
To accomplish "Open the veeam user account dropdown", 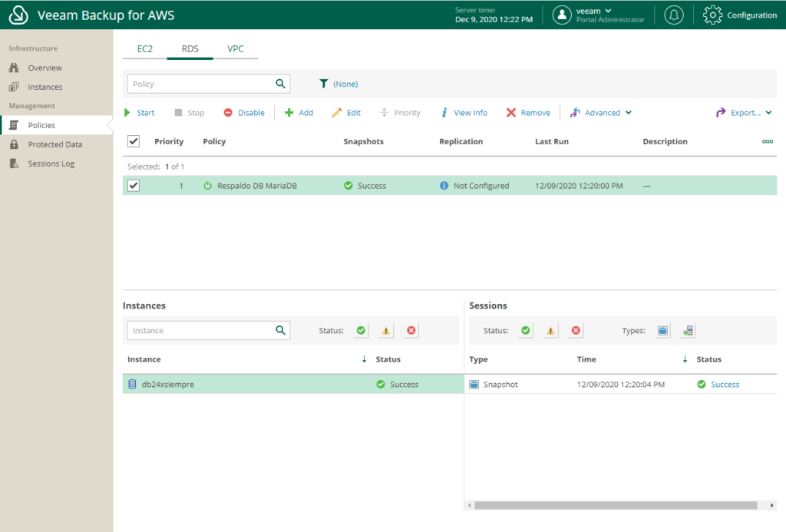I will tap(594, 11).
